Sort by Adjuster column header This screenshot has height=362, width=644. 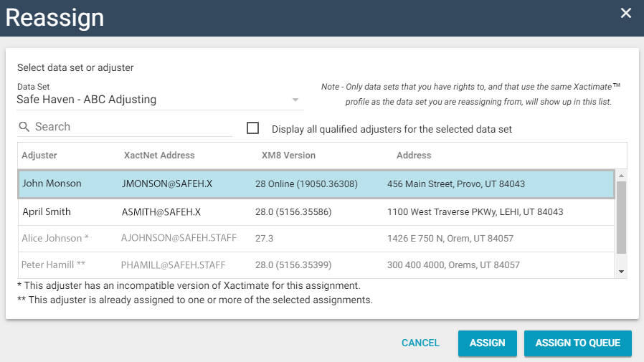click(x=39, y=155)
